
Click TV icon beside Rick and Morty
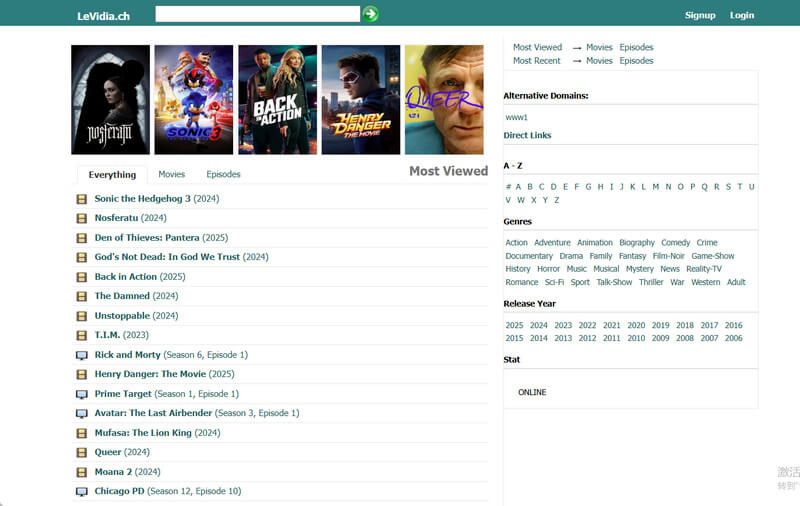[82, 356]
